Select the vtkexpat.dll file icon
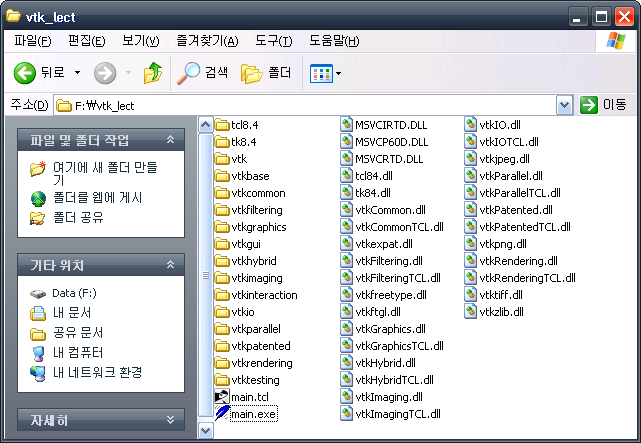Viewport: 641px width, 443px height. (x=346, y=243)
